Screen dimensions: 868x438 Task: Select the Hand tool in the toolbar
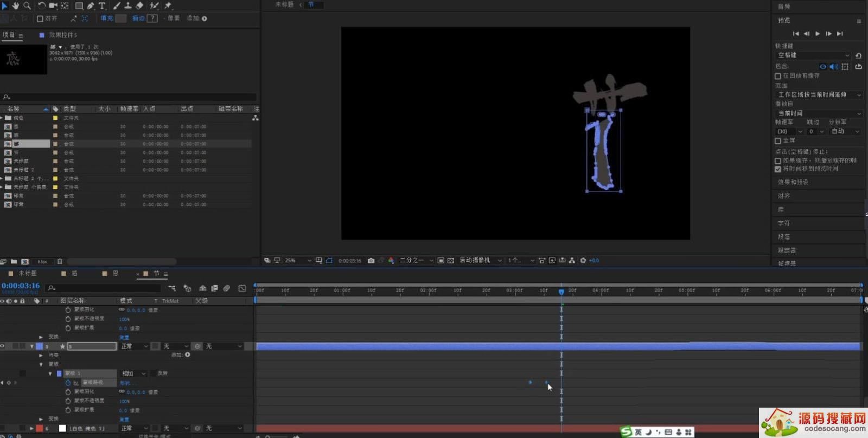click(x=16, y=5)
